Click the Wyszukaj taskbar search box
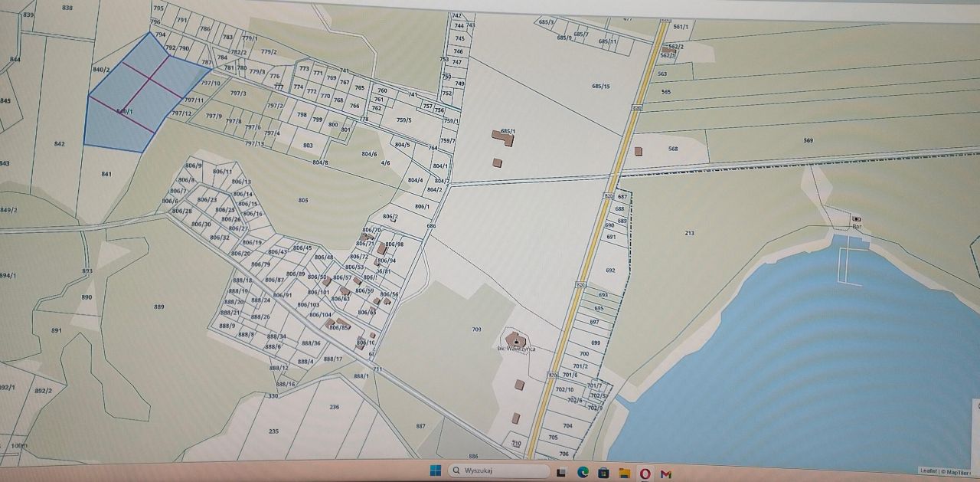The width and height of the screenshot is (980, 482). (500, 471)
